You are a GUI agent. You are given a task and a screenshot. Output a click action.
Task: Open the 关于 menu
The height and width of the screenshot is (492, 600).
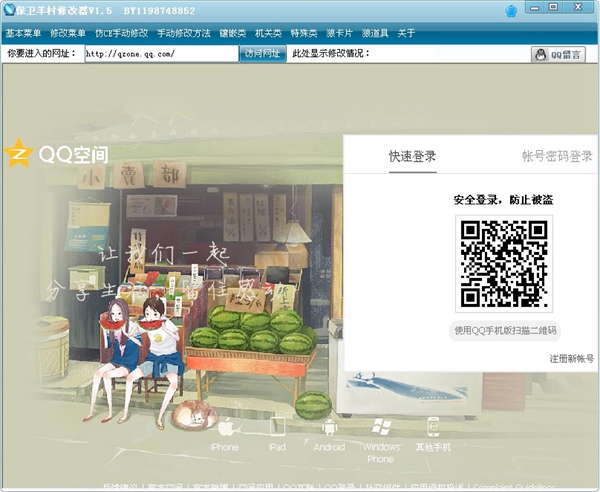pos(406,33)
